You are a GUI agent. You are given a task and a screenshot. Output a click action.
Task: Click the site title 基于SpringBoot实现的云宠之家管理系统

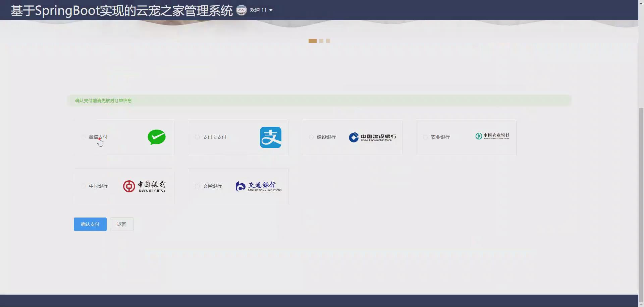[x=121, y=10]
